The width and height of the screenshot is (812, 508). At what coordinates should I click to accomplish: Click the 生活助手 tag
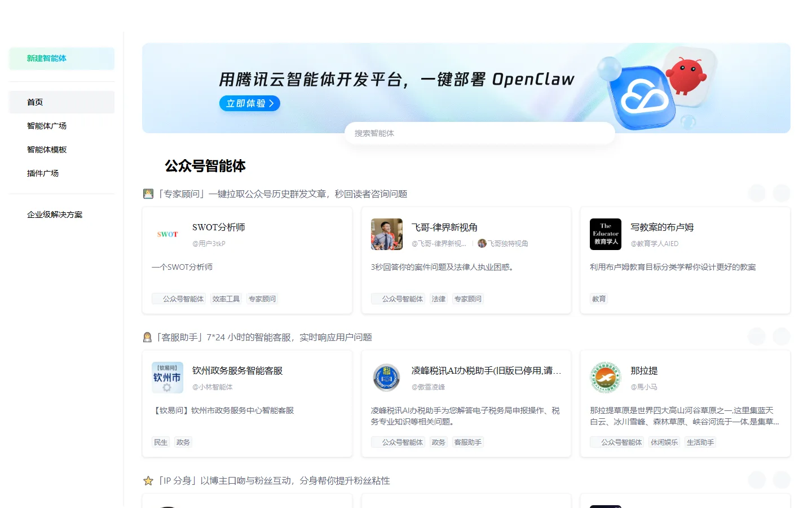pos(700,442)
